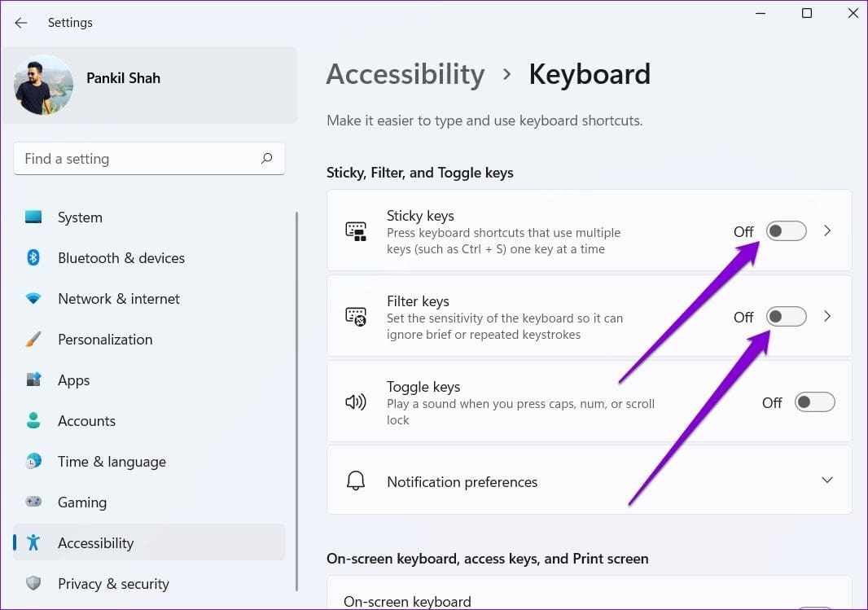The image size is (868, 610).
Task: Select the Personalization brush icon
Action: (33, 340)
